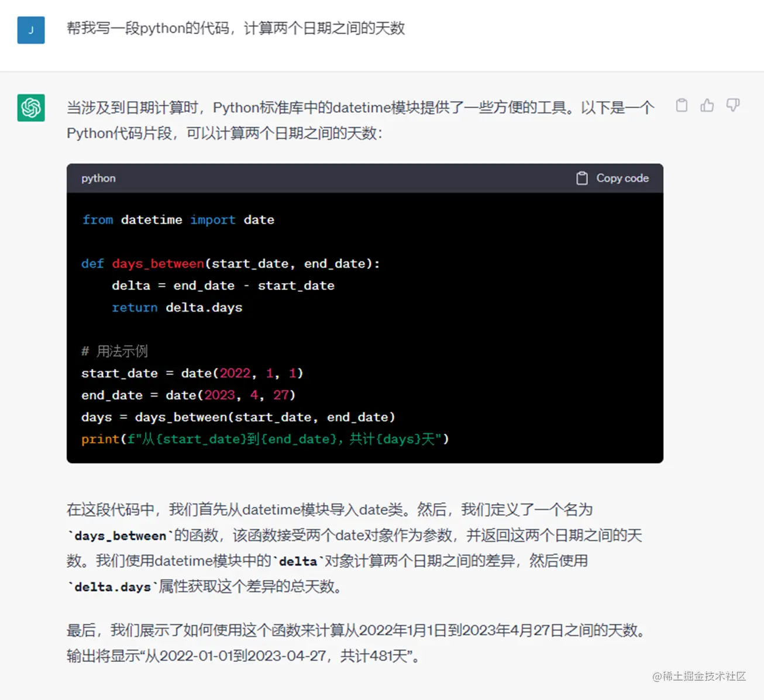Give the response a thumbs down

point(733,105)
